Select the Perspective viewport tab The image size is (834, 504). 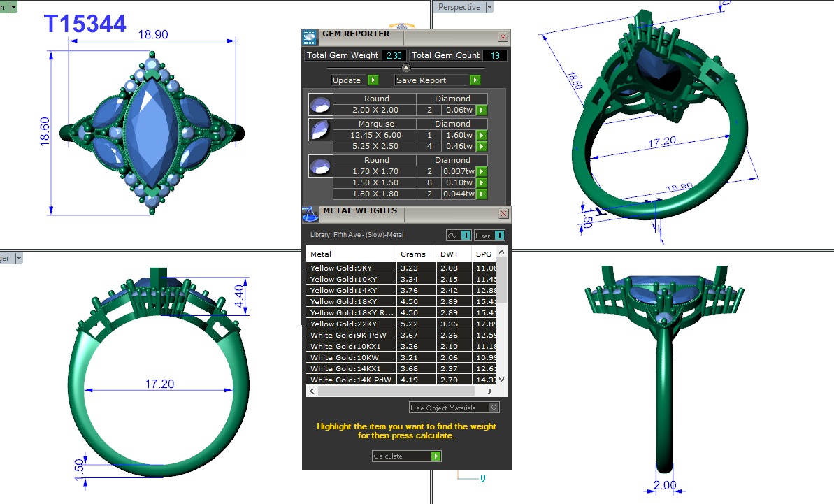tap(459, 7)
